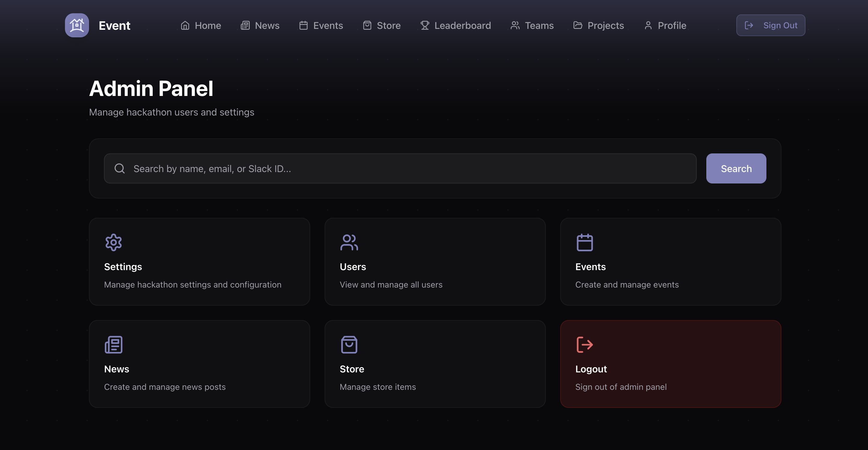Select the Logout card title

(x=591, y=369)
